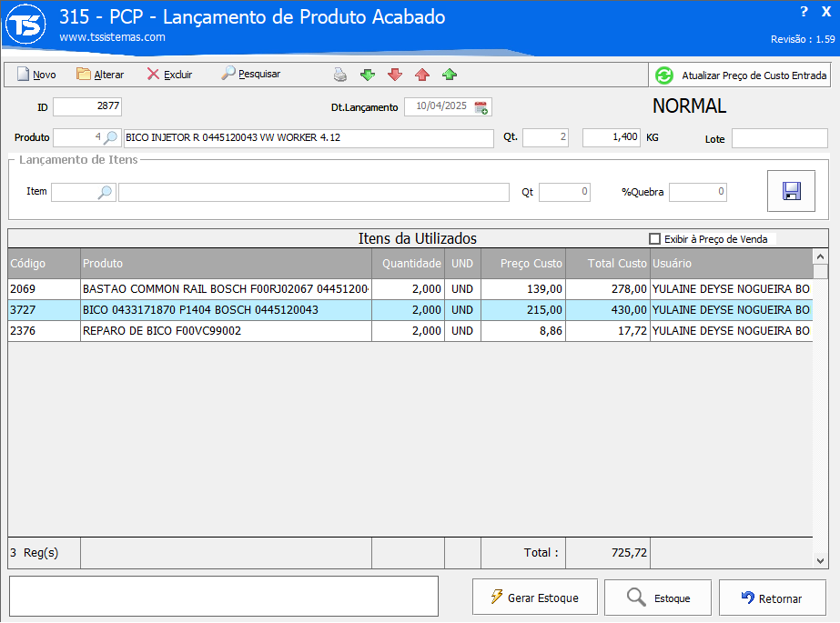Click Excluir to delete the record
840x623 pixels.
point(169,75)
